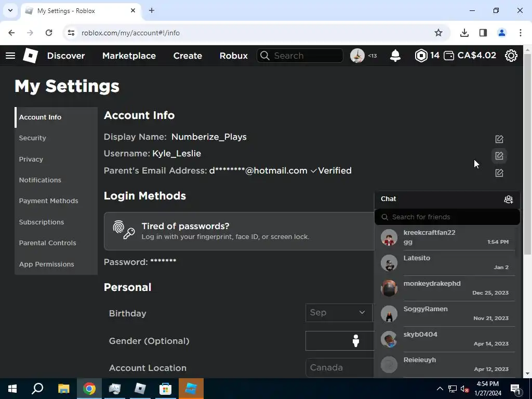Show hidden system tray icons
The image size is (532, 399).
click(440, 389)
